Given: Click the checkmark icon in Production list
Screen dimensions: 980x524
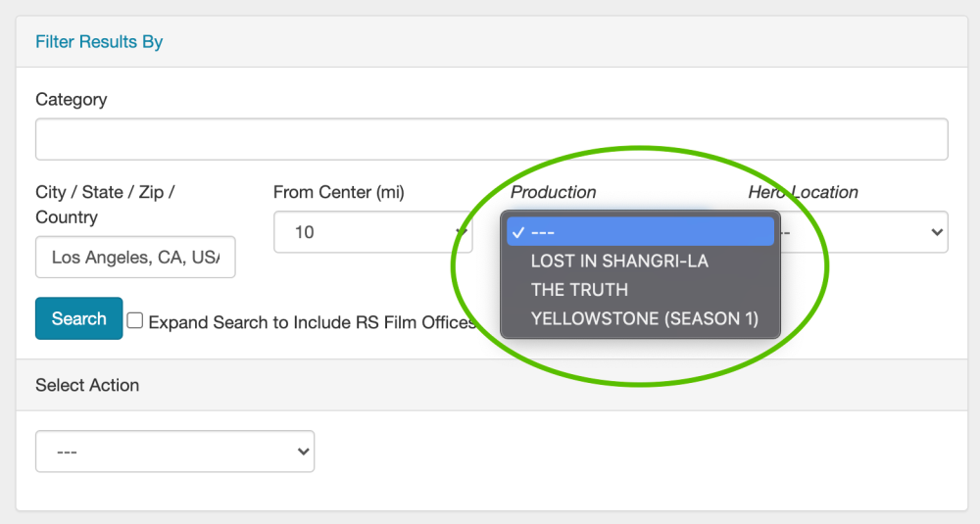Looking at the screenshot, I should click(516, 233).
